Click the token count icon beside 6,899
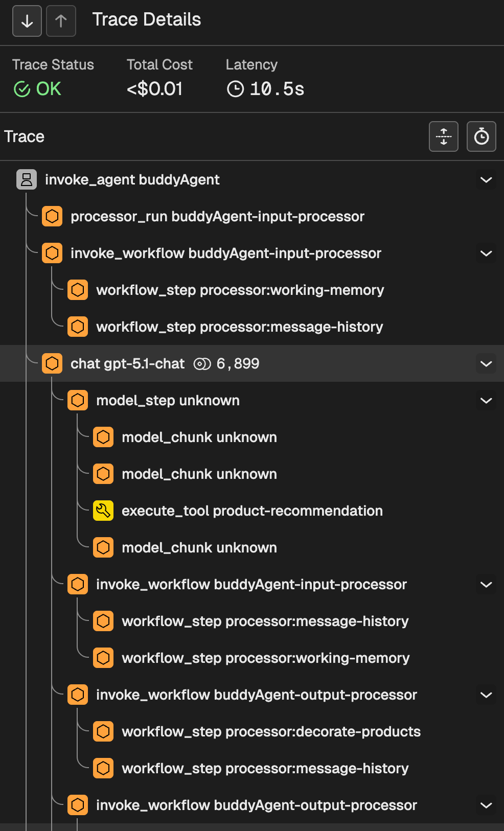504x831 pixels. coord(202,364)
